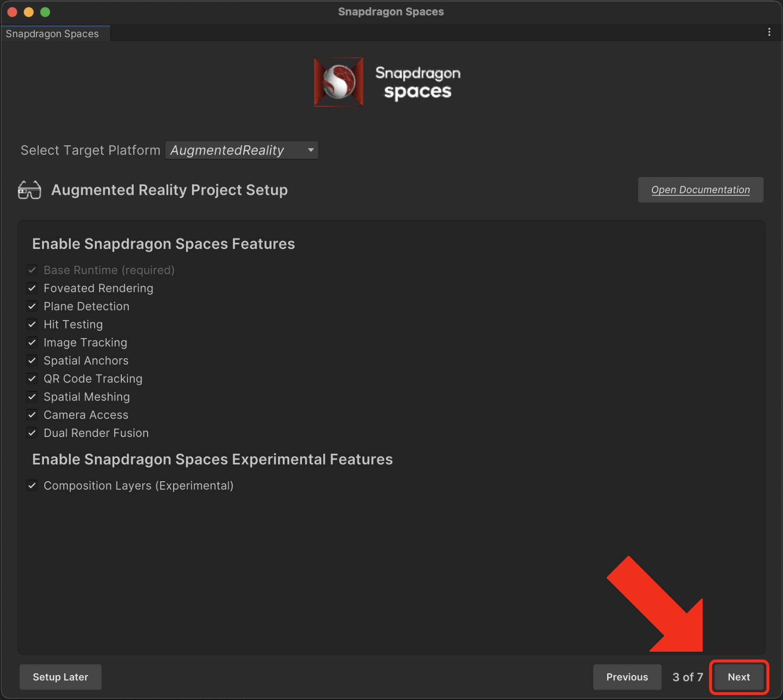783x700 pixels.
Task: Uncheck the Plane Detection feature
Action: [32, 306]
